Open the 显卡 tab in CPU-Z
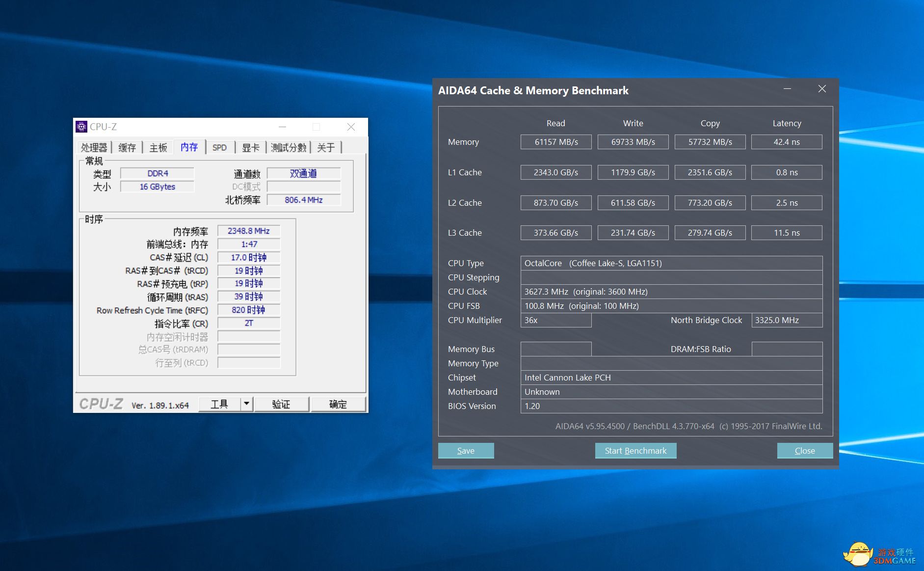924x571 pixels. pos(251,147)
